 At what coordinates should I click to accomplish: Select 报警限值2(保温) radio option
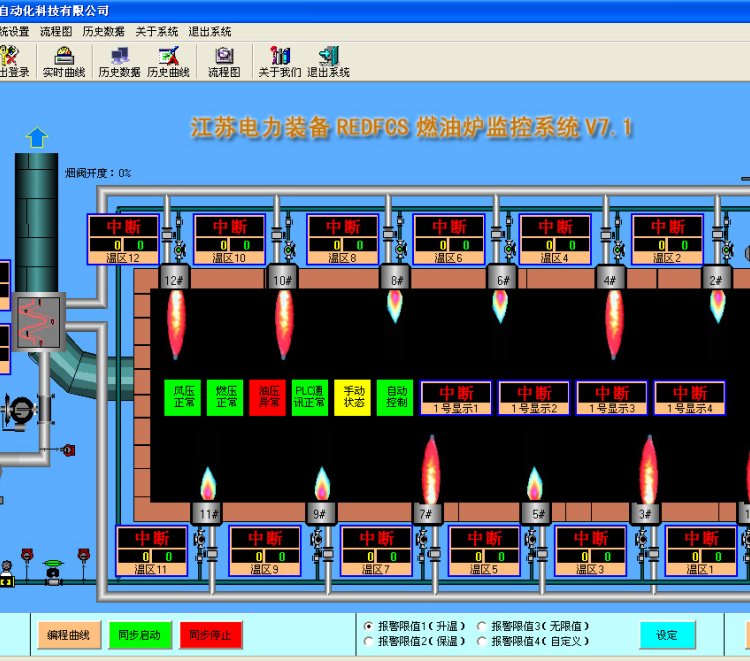point(368,641)
